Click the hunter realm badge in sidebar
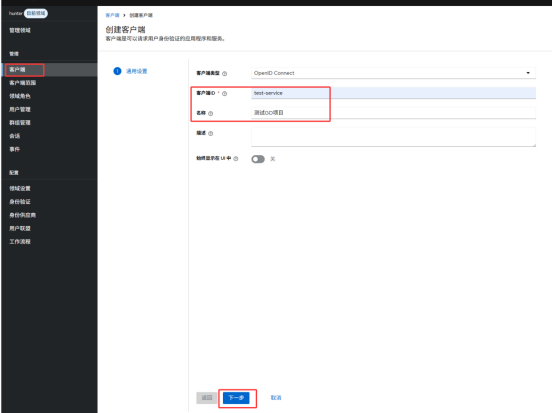The height and width of the screenshot is (413, 553). coord(36,13)
